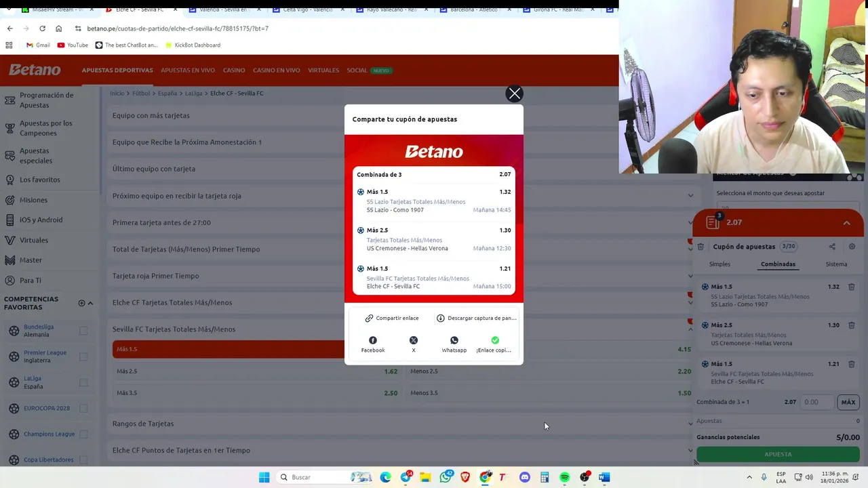Viewport: 868px width, 488px height.
Task: Open Gmail bookmark
Action: click(x=38, y=45)
